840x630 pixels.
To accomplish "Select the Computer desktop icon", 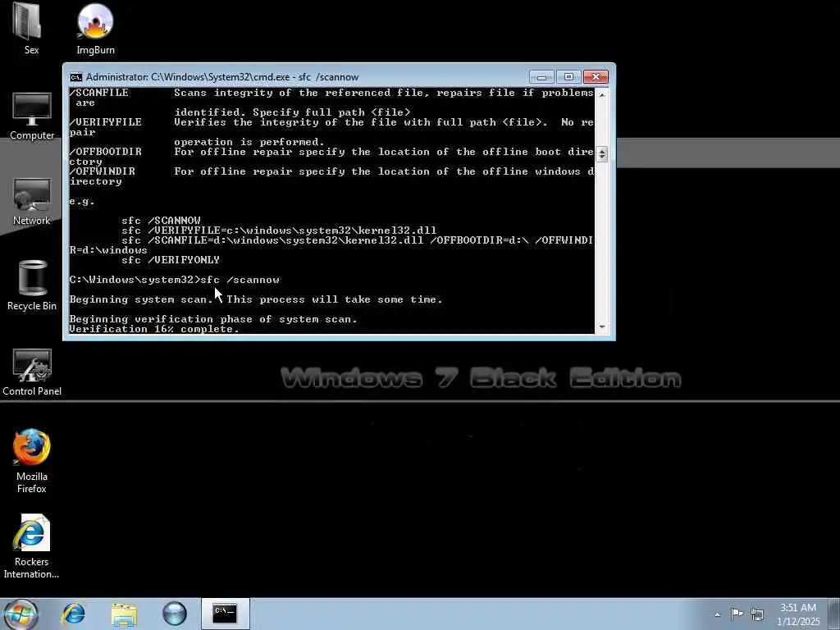I will (x=32, y=116).
